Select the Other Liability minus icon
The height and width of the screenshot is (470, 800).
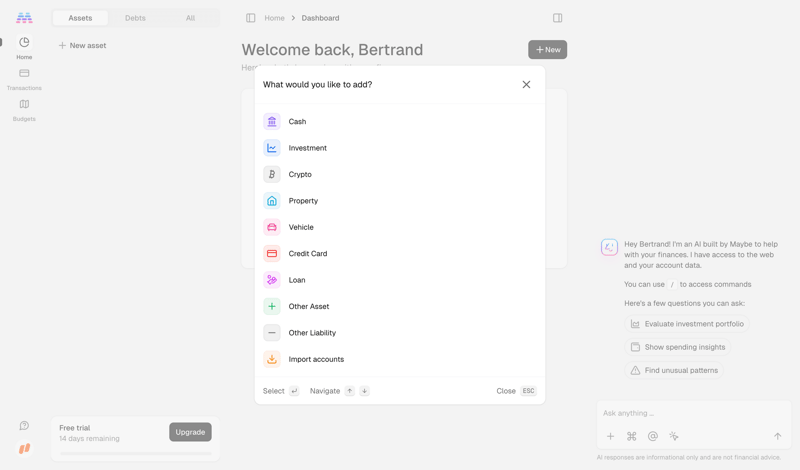[272, 333]
